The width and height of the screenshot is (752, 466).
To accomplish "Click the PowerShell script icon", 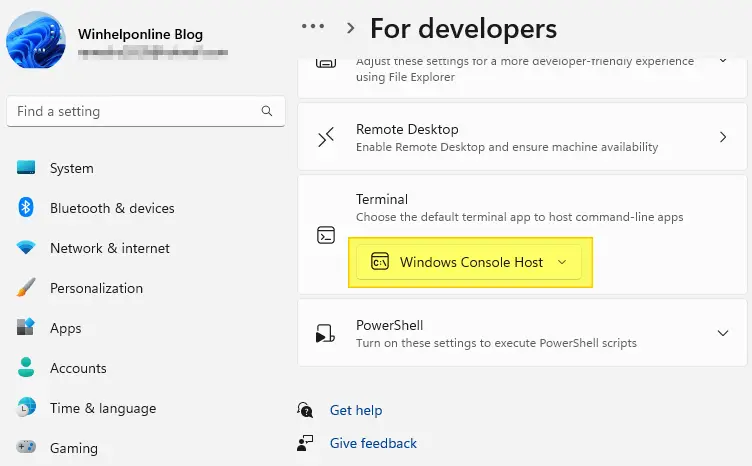I will pyautogui.click(x=325, y=333).
